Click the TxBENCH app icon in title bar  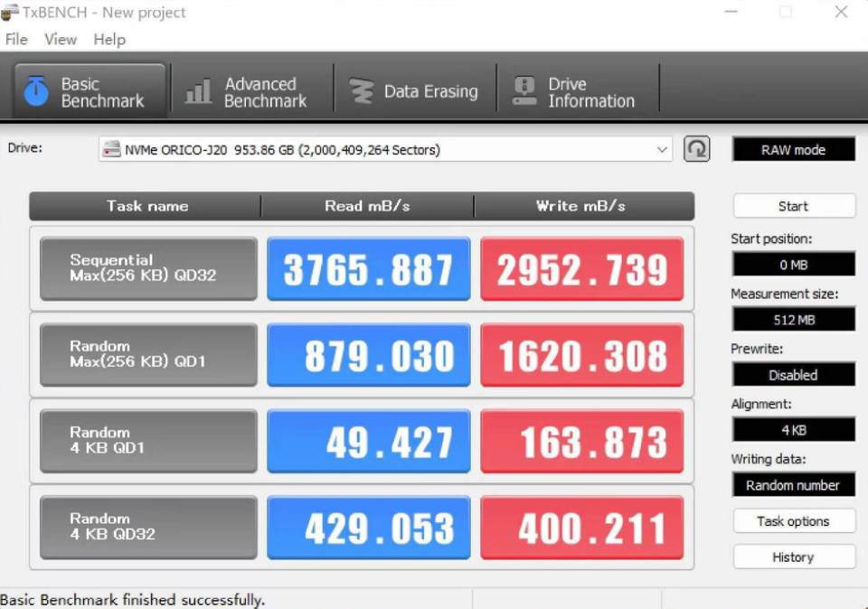(9, 12)
